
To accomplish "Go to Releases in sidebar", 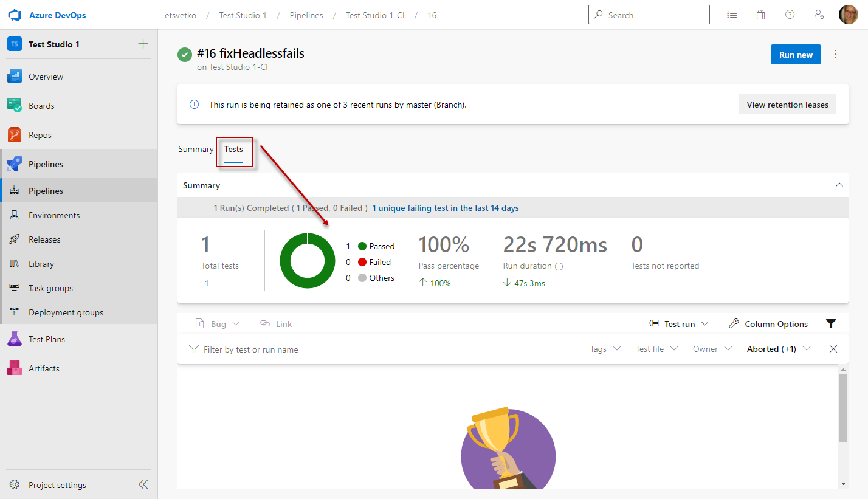I will tap(79, 239).
